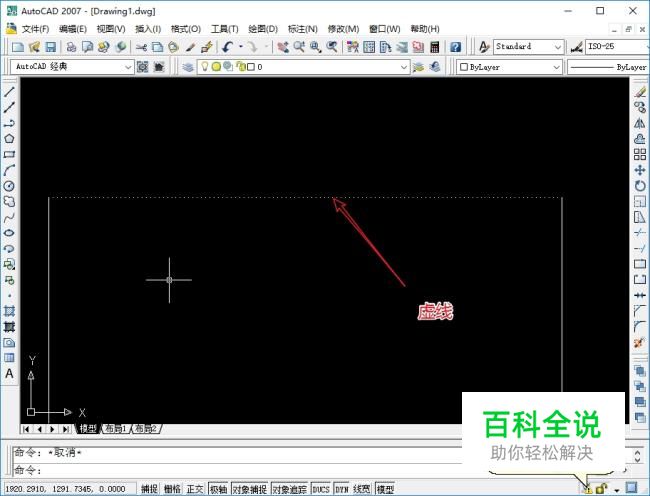Click the Erase tool in modify toolbar
The image size is (650, 496).
tap(640, 92)
